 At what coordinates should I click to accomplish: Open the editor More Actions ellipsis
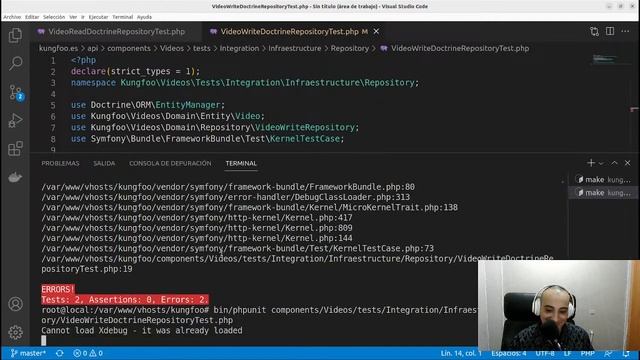pyautogui.click(x=625, y=31)
